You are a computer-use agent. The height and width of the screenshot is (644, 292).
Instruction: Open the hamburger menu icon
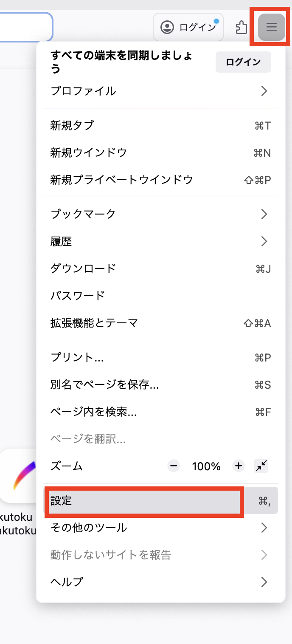(270, 27)
